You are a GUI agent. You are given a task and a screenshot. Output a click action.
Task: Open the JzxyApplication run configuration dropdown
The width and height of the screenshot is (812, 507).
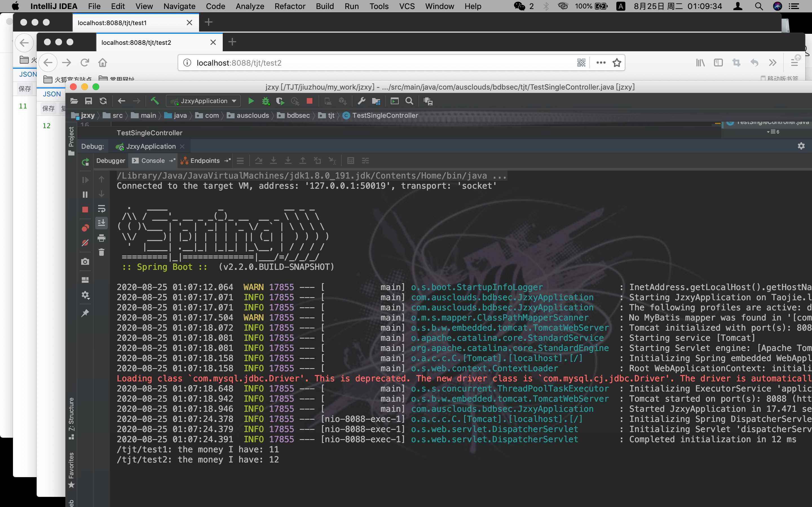[x=204, y=101]
